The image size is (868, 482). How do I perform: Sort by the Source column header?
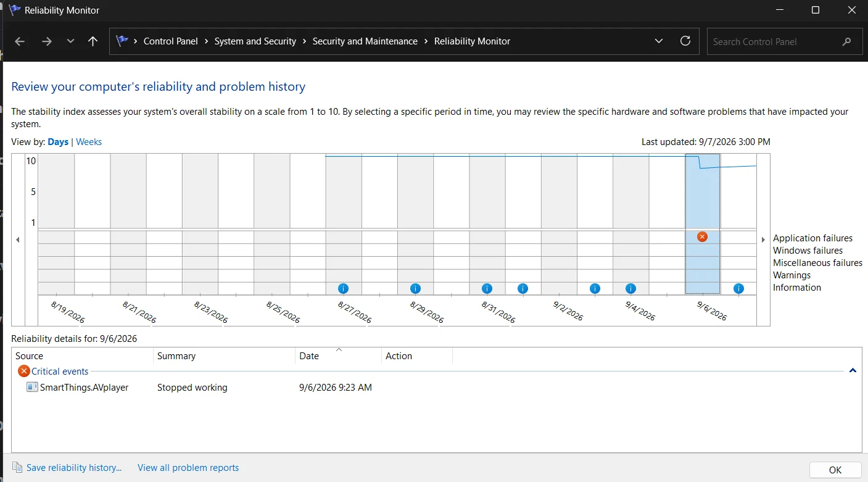(x=83, y=356)
